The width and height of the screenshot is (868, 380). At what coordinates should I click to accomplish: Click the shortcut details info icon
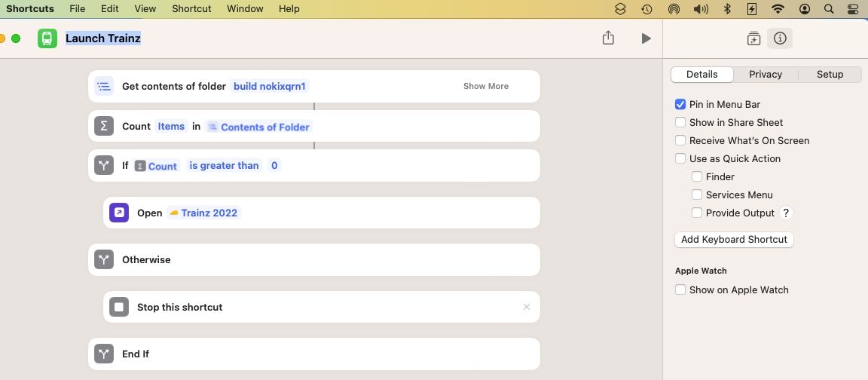pyautogui.click(x=780, y=38)
